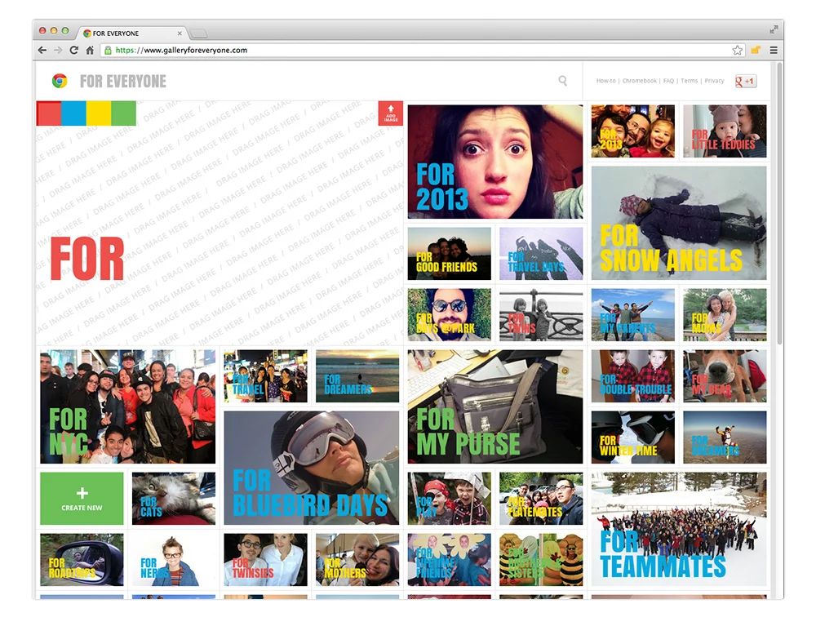Open the FOR TEAMMATES group image

[679, 529]
